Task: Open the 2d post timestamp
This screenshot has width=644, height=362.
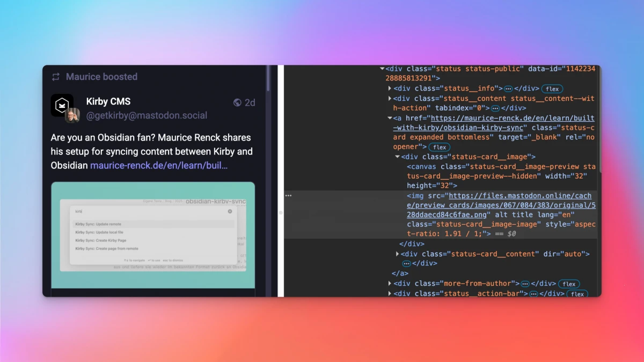Action: pyautogui.click(x=250, y=102)
